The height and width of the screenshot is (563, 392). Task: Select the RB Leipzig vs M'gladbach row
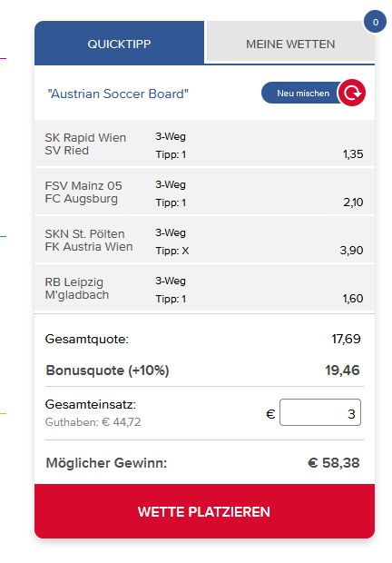(204, 288)
